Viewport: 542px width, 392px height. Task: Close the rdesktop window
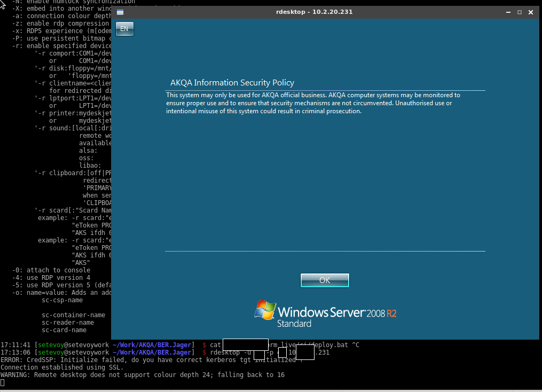pos(531,12)
